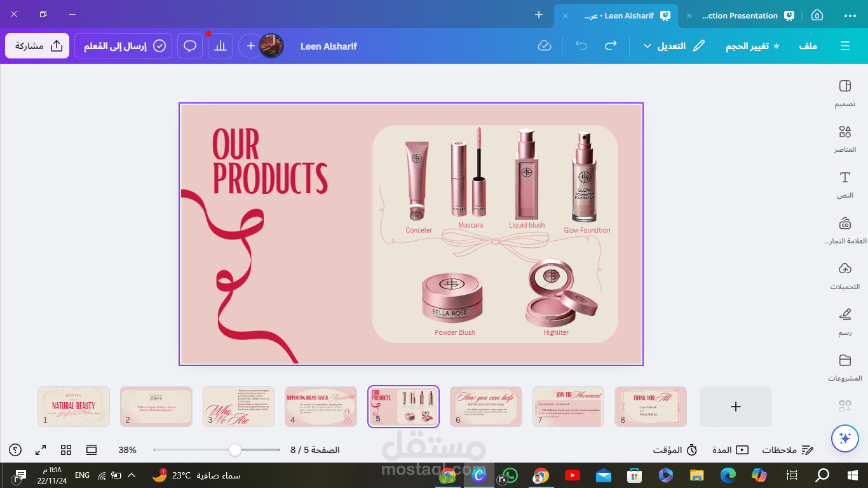Viewport: 868px width, 488px height.
Task: Click the zoom slider handle
Action: pyautogui.click(x=235, y=450)
